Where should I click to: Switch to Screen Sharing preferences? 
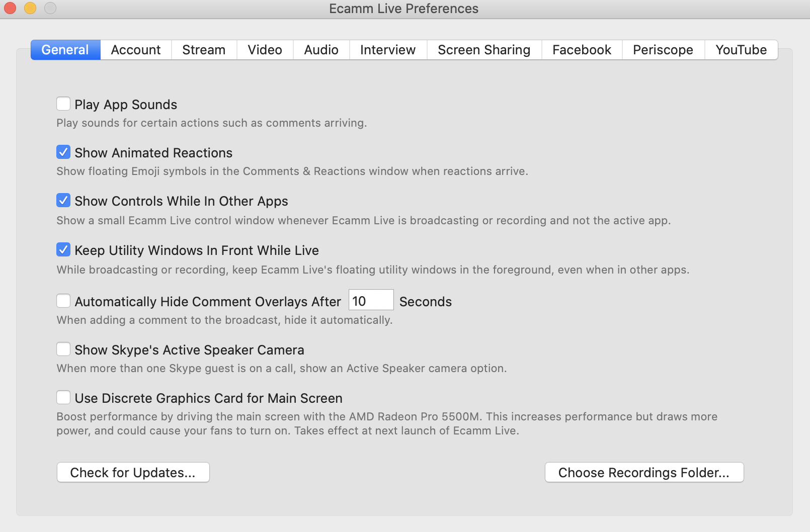click(x=484, y=50)
